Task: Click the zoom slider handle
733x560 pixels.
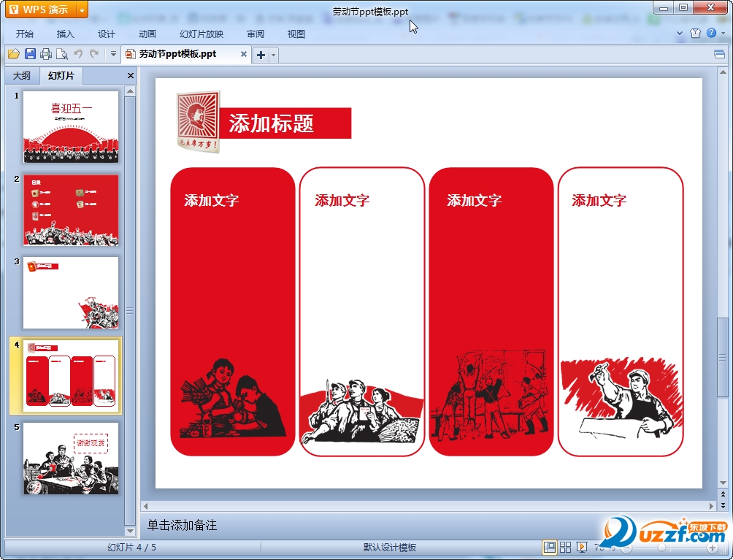Action: pyautogui.click(x=661, y=548)
